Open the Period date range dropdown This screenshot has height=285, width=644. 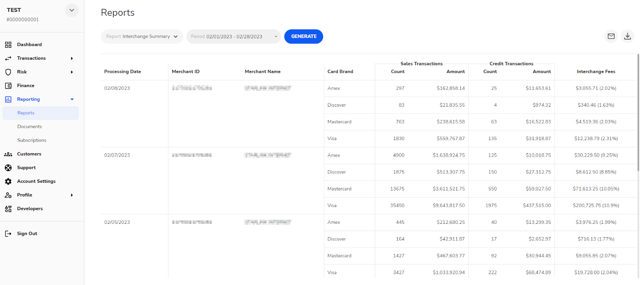(x=233, y=37)
